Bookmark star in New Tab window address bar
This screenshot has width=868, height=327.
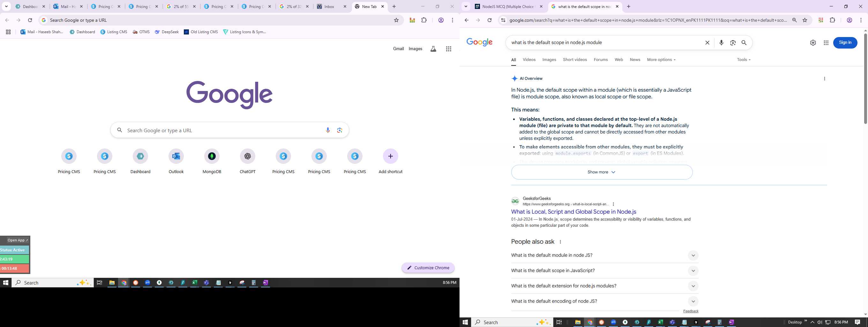tap(396, 20)
